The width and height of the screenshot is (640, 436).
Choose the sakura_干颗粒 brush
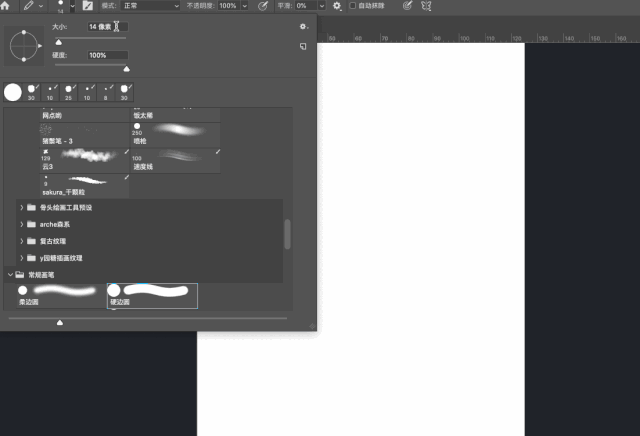pos(84,186)
